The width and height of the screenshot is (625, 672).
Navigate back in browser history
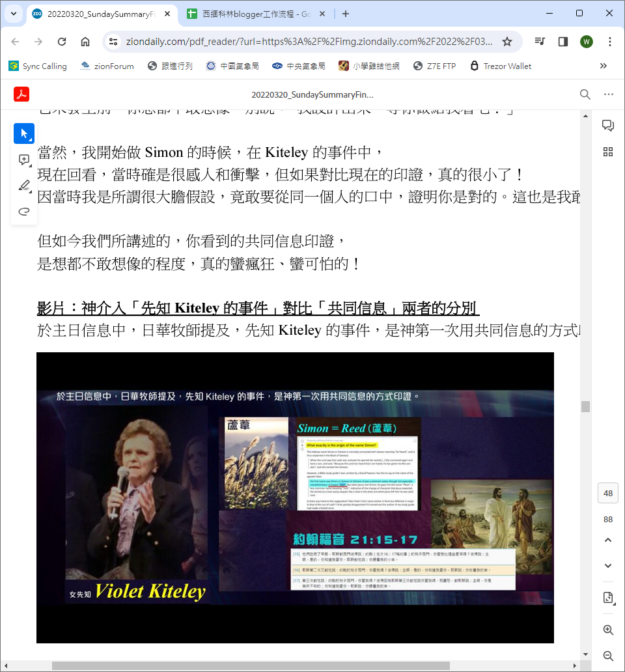(16, 42)
